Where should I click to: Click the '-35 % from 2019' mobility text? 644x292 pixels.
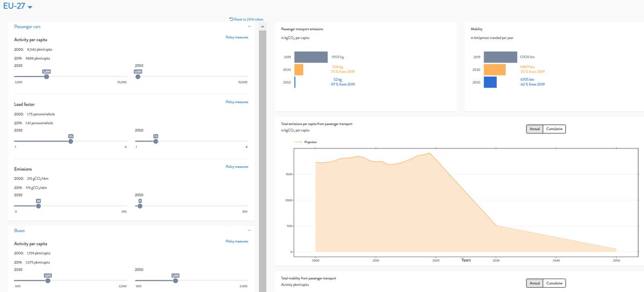pyautogui.click(x=533, y=72)
